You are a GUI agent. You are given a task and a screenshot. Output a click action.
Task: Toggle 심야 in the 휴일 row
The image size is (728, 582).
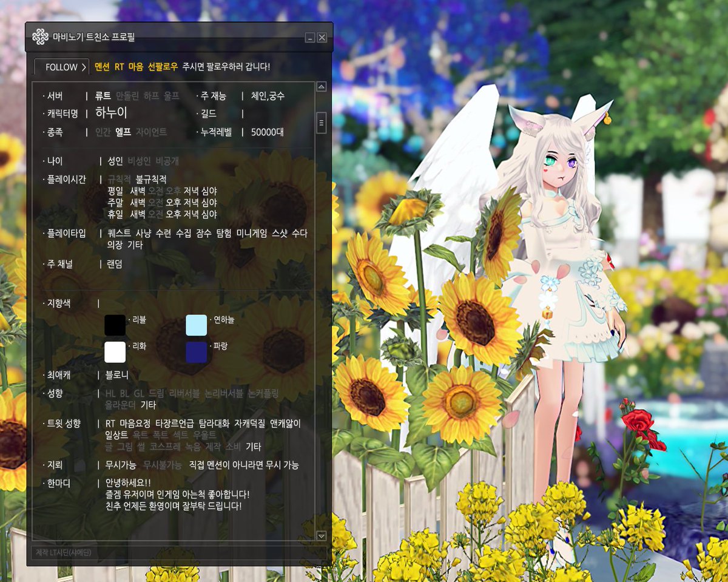(209, 214)
